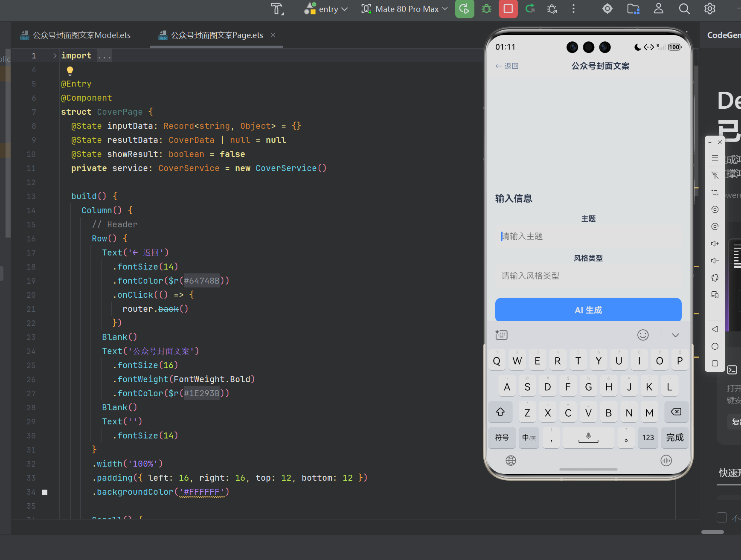Tap the 返回 back link in app
This screenshot has height=560, width=741.
(x=507, y=66)
